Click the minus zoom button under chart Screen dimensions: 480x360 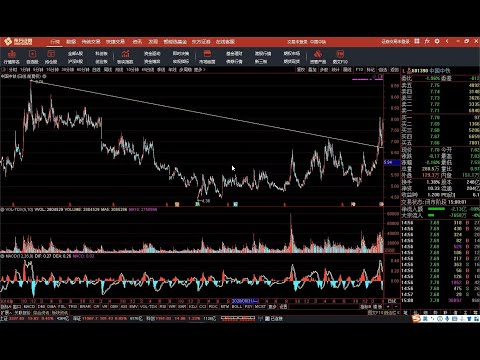coord(396,307)
